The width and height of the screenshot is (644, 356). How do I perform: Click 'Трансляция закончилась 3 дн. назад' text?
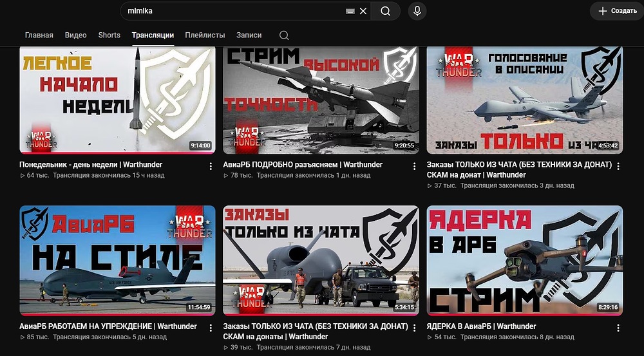tap(518, 185)
